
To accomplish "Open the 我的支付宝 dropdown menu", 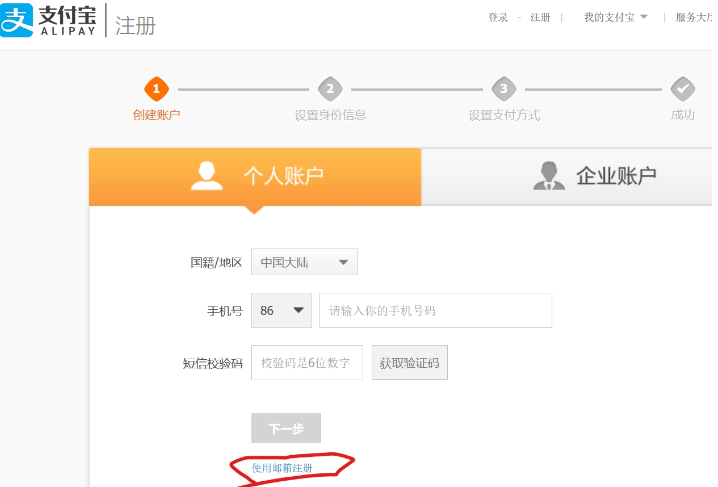I will [616, 17].
